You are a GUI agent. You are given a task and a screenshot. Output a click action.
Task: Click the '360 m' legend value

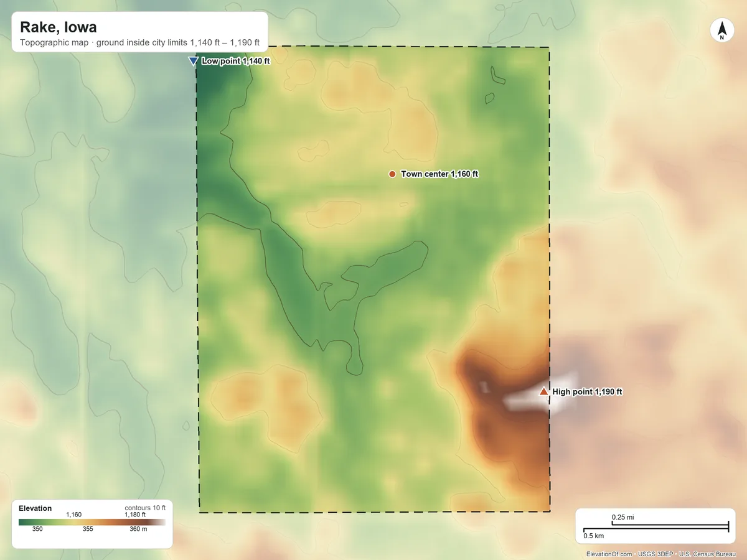coord(138,530)
